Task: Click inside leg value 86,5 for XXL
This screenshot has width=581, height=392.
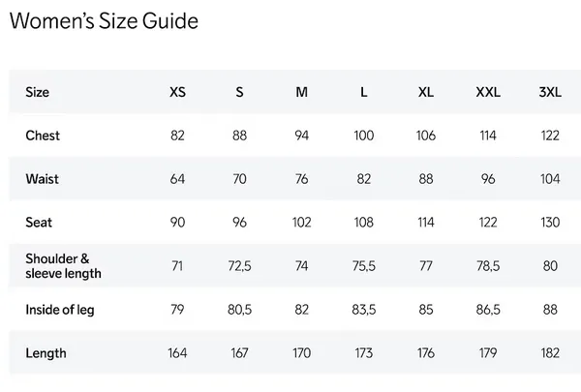Action: pyautogui.click(x=488, y=310)
